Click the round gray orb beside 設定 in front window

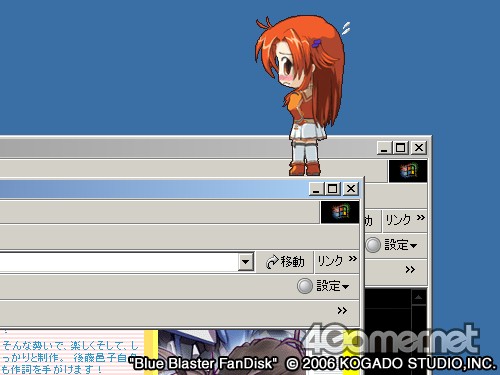pyautogui.click(x=305, y=286)
